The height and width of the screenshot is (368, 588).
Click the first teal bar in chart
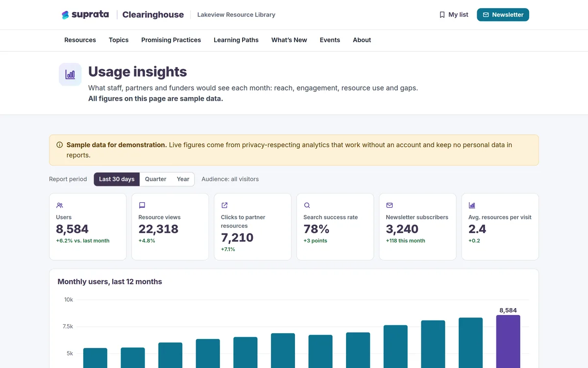95,358
